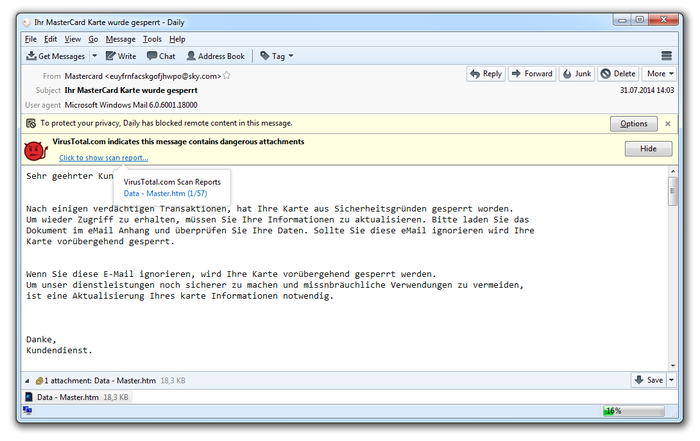Open Data - Master.htm scan report link
The width and height of the screenshot is (700, 441).
(165, 193)
